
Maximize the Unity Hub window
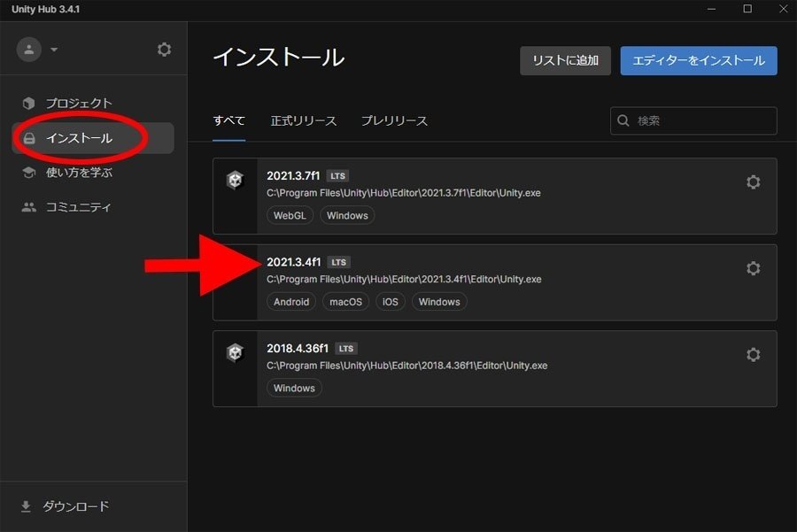coord(747,9)
